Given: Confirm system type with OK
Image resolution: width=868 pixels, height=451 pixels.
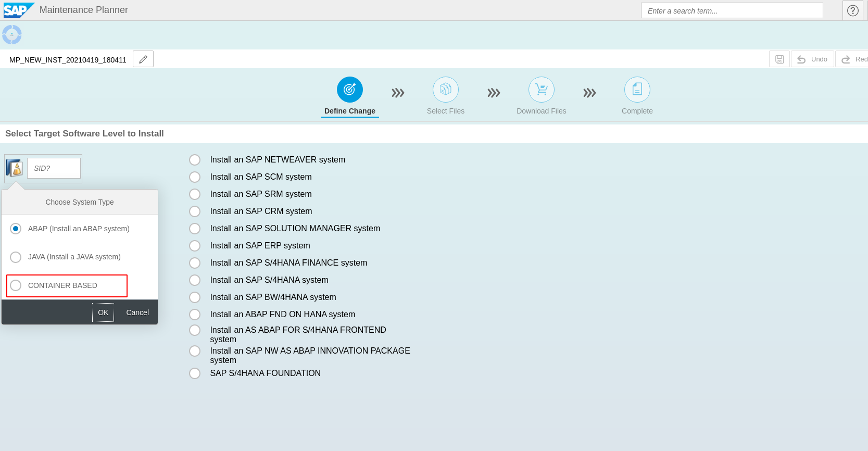Looking at the screenshot, I should click(103, 312).
